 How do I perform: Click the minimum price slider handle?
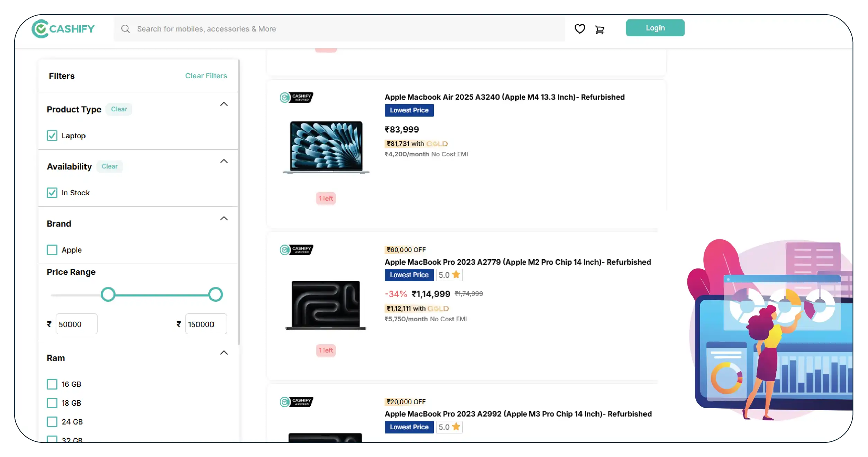pos(108,295)
